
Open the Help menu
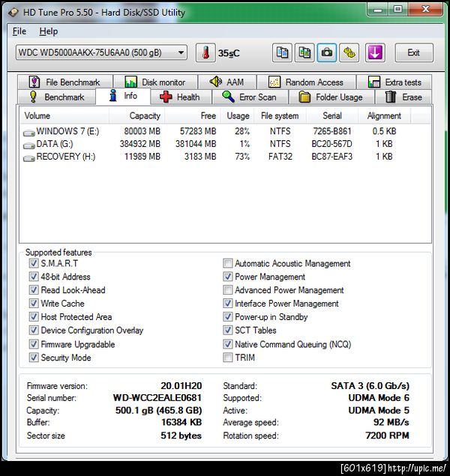(49, 31)
